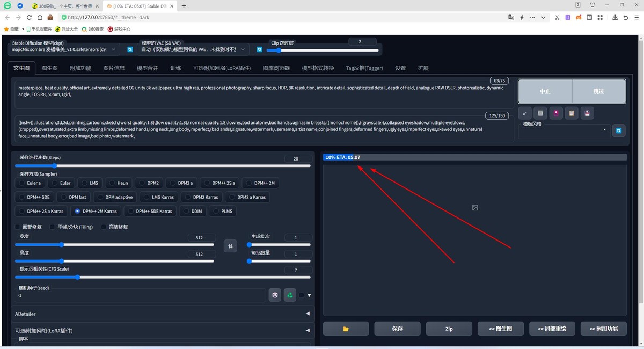Open the Tag反推(Tagger) tab
The width and height of the screenshot is (644, 349).
pos(364,68)
